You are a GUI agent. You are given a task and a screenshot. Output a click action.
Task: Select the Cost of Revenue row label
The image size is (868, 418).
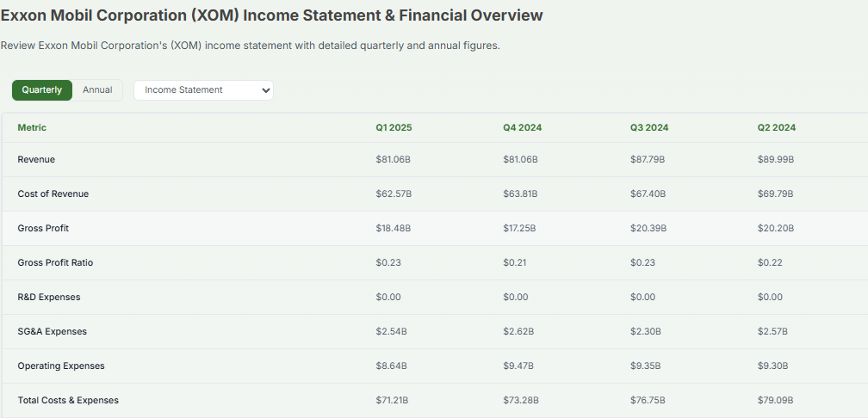click(x=53, y=194)
